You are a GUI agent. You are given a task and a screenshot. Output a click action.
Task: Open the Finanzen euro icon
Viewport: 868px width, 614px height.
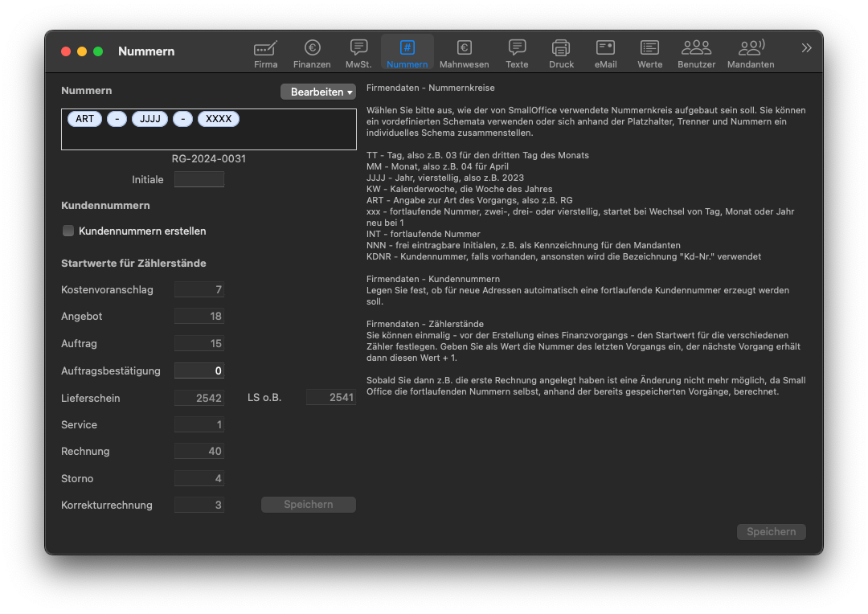click(x=312, y=48)
